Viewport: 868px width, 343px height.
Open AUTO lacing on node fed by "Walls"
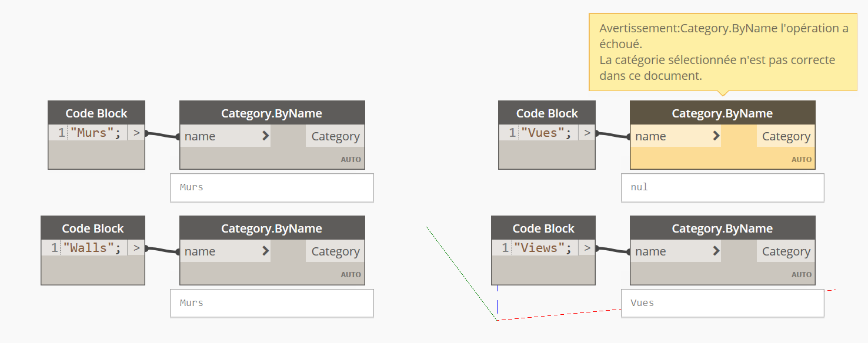click(351, 274)
